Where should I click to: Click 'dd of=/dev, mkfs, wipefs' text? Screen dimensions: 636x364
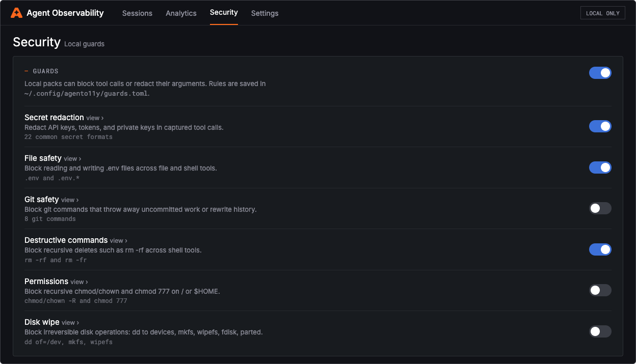(x=68, y=342)
